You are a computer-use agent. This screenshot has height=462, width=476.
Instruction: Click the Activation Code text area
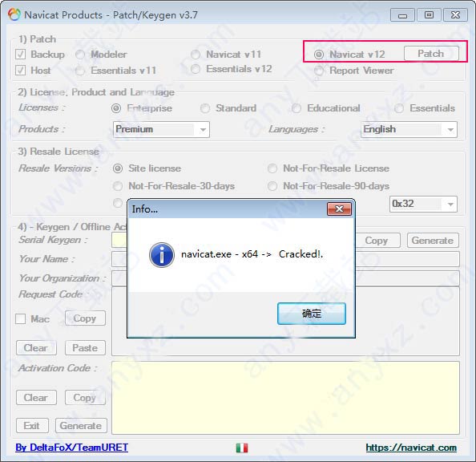[x=285, y=398]
